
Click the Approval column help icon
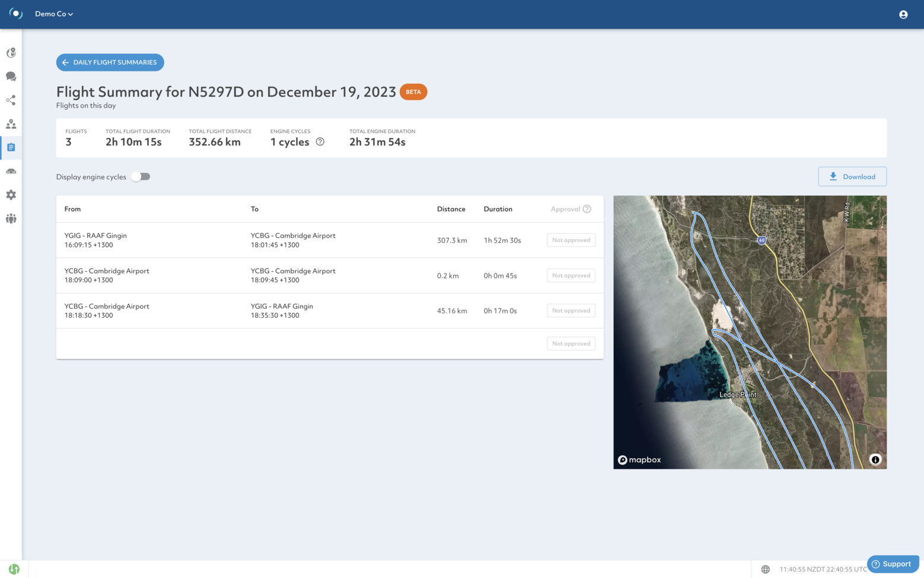point(587,209)
